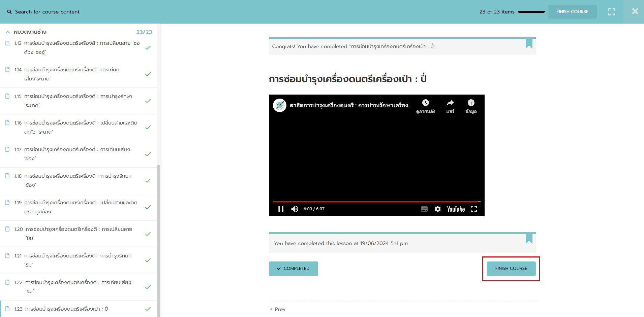Screen dimensions: 644x317
Task: Pause the YouTube video
Action: 281,209
